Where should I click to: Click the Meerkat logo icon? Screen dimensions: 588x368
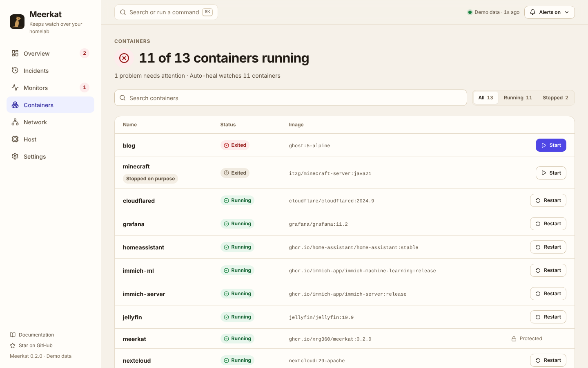pyautogui.click(x=17, y=22)
